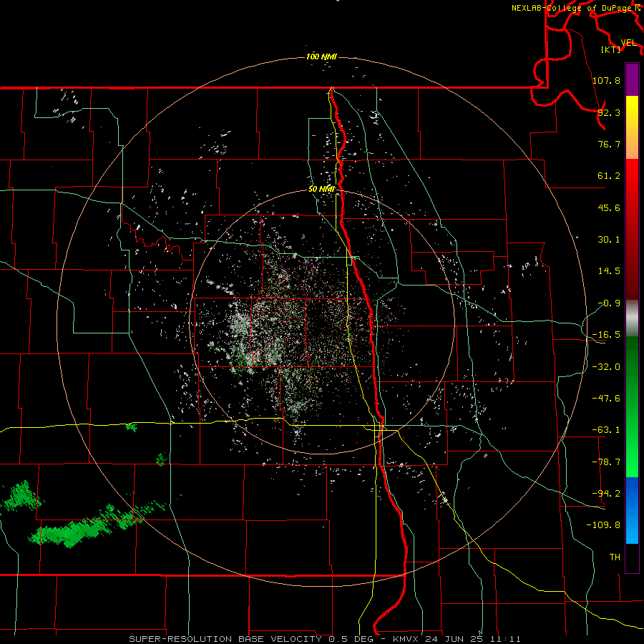Click the -32.0 velocity scale value
The height and width of the screenshot is (644, 644).
coord(606,367)
